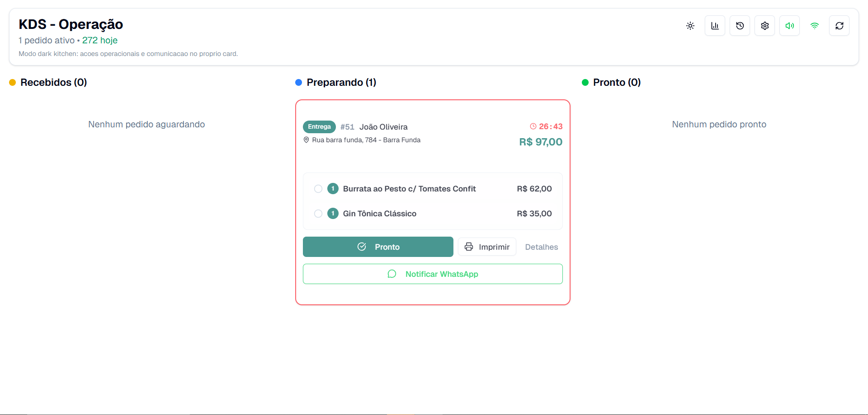This screenshot has width=868, height=415.
Task: Click the delivery address location pin
Action: click(306, 140)
